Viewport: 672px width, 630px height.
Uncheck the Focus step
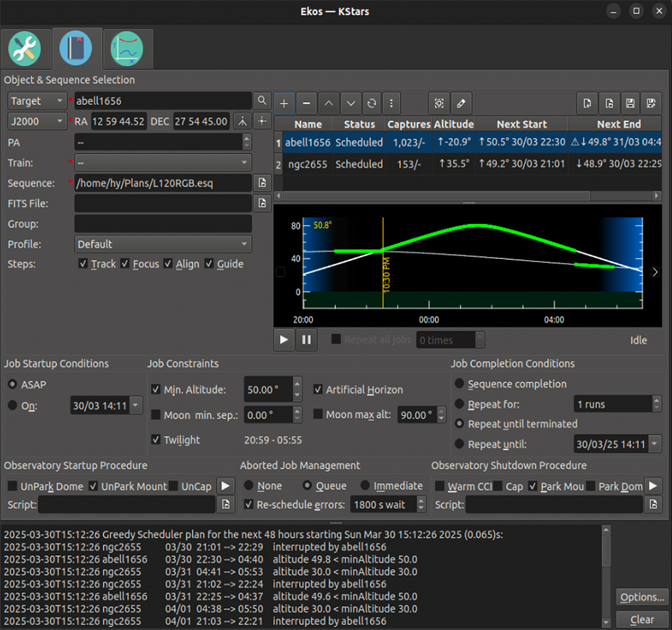(125, 264)
